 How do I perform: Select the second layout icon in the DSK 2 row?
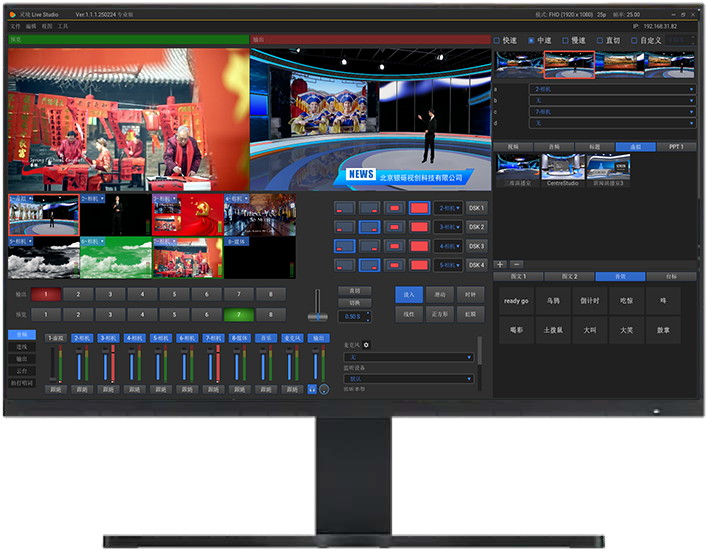pyautogui.click(x=369, y=227)
